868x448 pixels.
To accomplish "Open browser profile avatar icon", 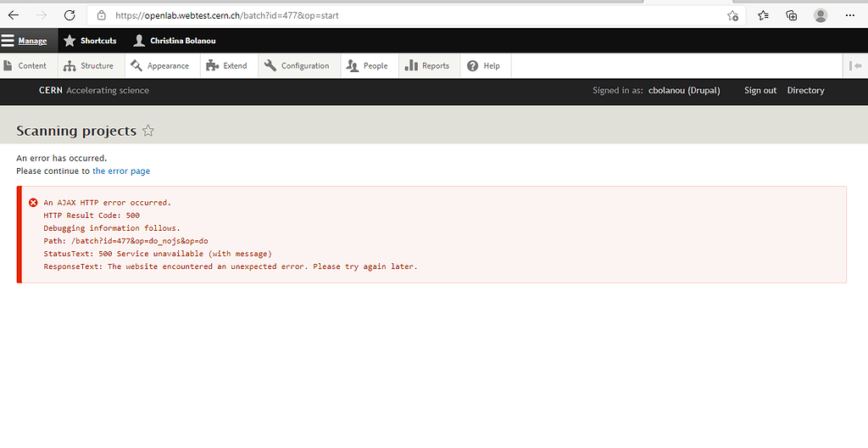I will (x=820, y=15).
